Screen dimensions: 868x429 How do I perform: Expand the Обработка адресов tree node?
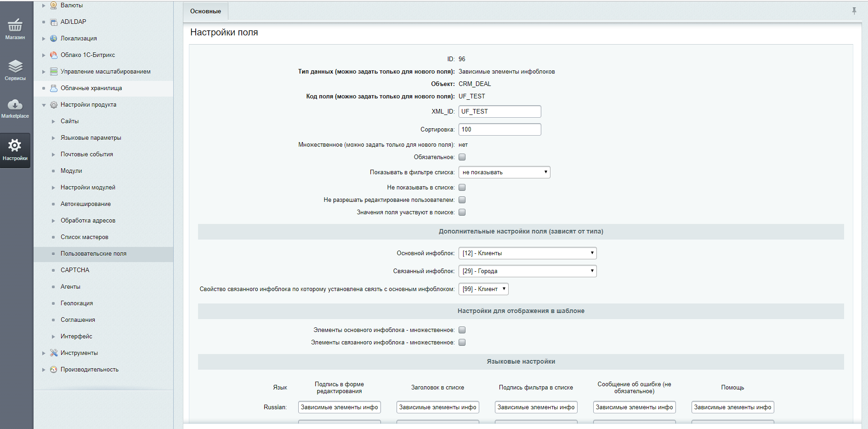(53, 221)
